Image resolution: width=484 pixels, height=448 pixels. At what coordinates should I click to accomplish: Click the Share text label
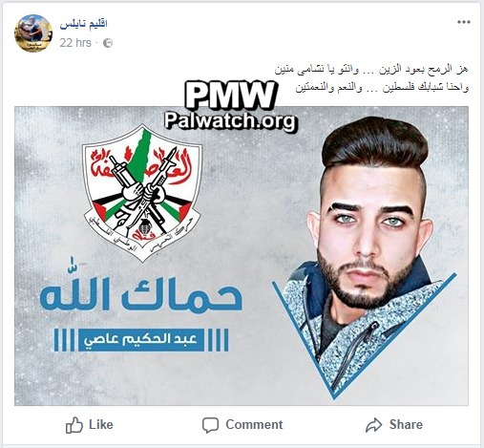406,424
